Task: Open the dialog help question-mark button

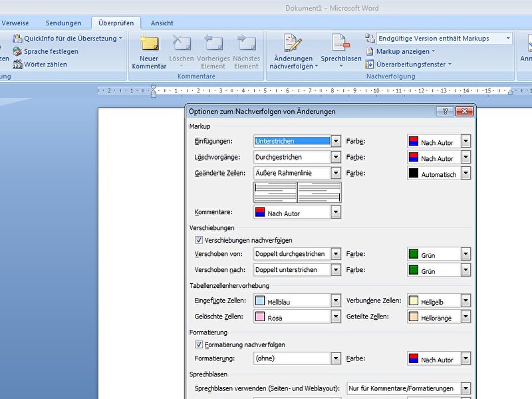Action: coord(445,112)
